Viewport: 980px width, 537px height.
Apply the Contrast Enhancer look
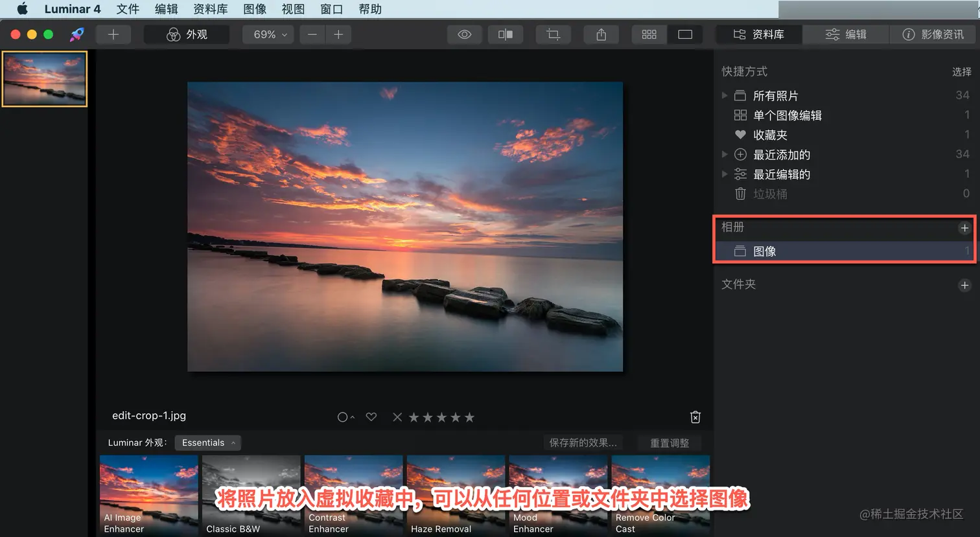[354, 496]
